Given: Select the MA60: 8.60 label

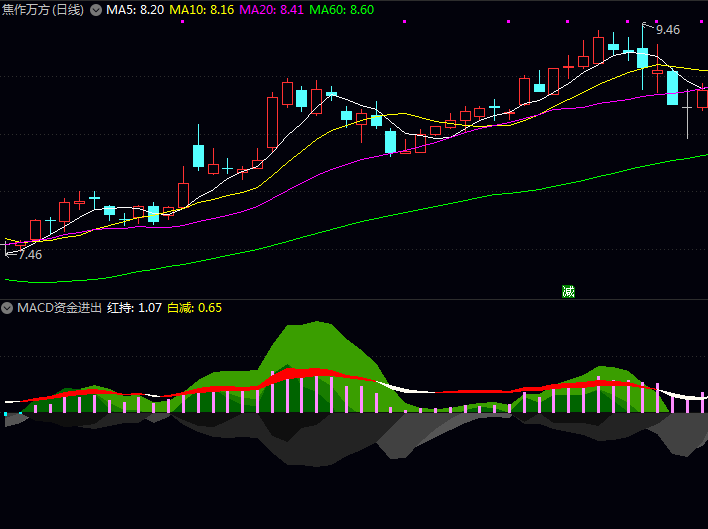Looking at the screenshot, I should tap(341, 10).
